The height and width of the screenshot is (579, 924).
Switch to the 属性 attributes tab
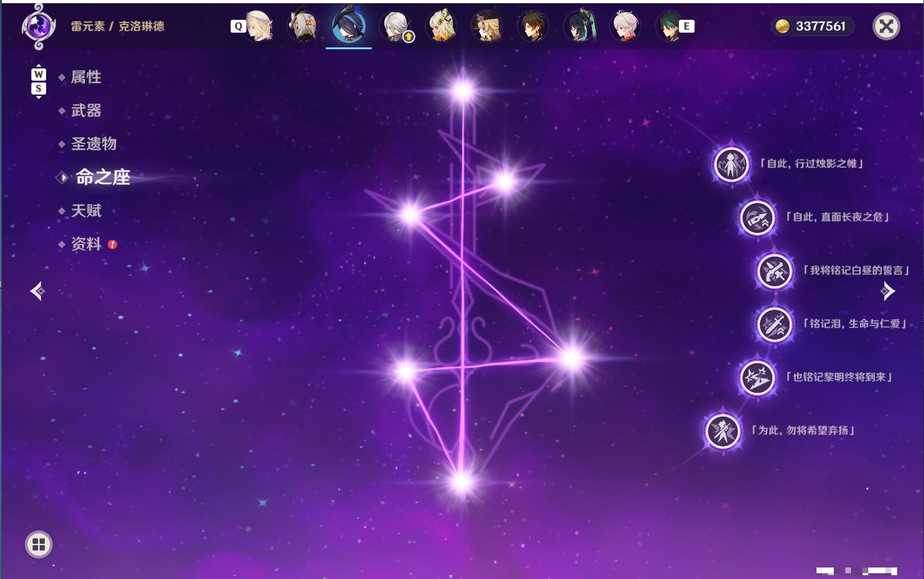86,77
